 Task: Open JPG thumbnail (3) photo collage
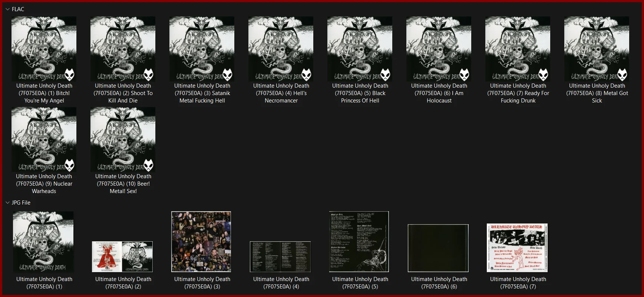[201, 242]
